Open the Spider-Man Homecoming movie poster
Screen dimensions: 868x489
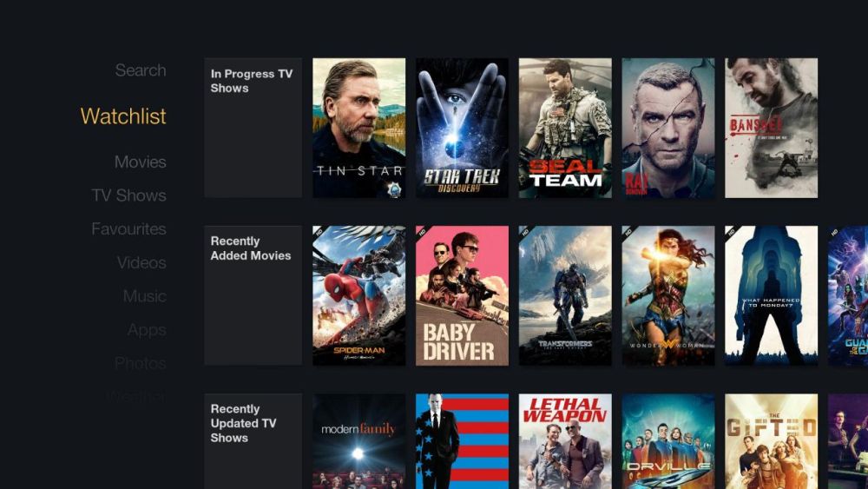pos(358,295)
